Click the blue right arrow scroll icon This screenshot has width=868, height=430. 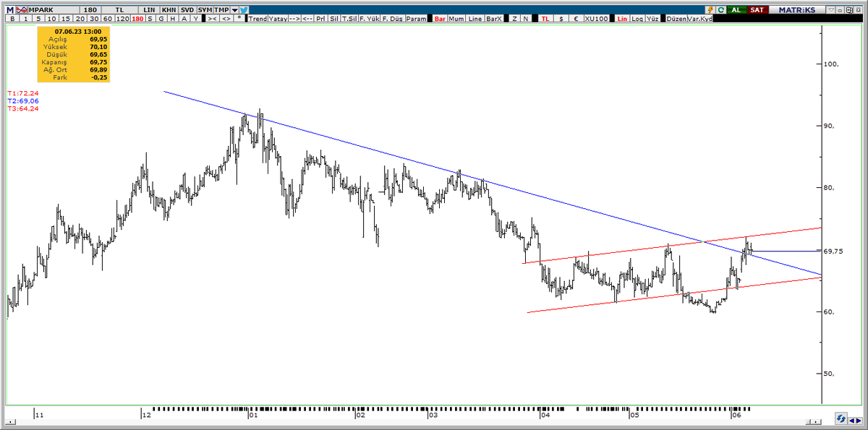point(859,421)
